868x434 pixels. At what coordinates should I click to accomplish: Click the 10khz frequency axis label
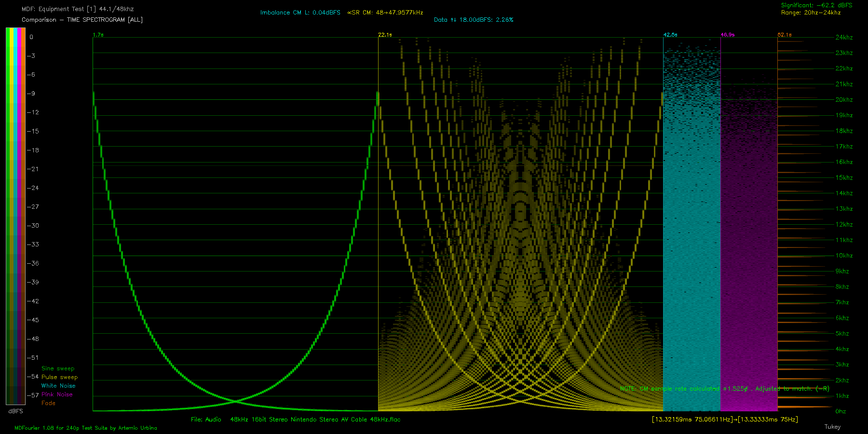(x=844, y=256)
